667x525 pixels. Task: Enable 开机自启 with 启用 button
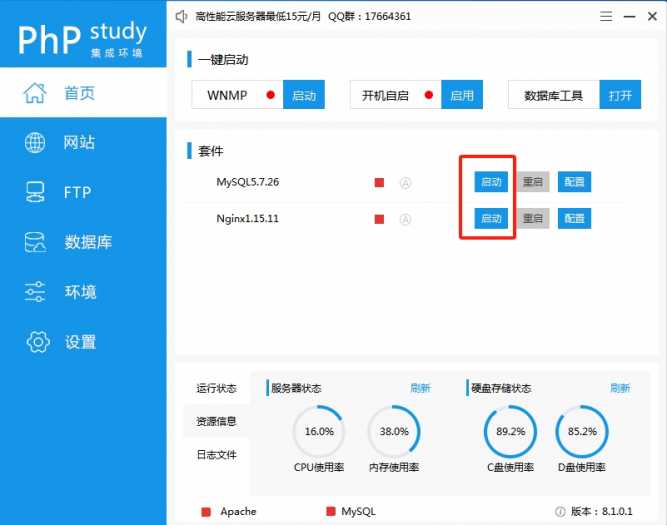click(x=462, y=95)
